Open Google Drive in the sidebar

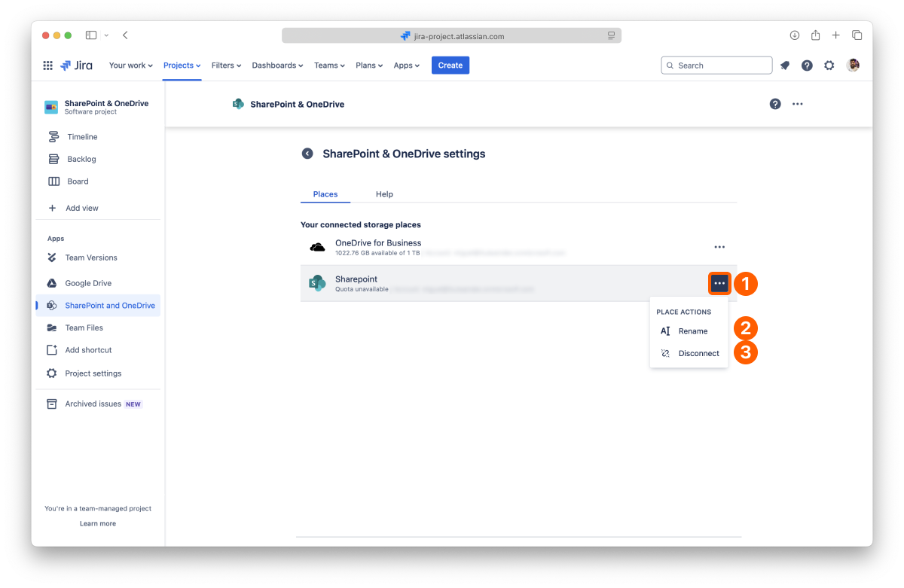pos(88,283)
